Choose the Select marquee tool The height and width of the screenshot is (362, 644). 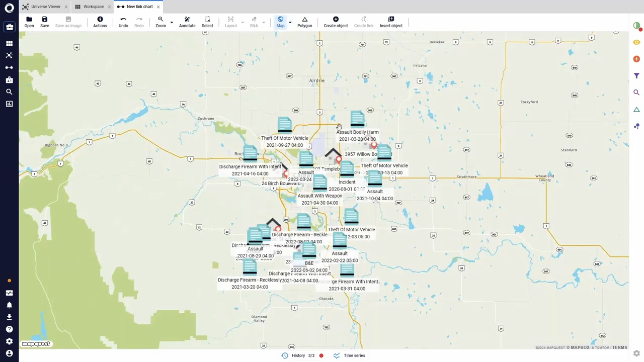pyautogui.click(x=207, y=22)
